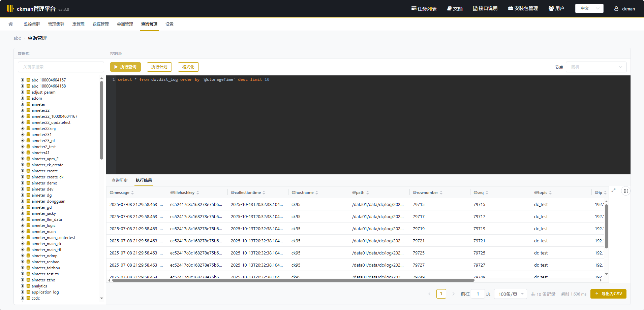Image resolution: width=644 pixels, height=310 pixels.
Task: Select the aimeter_taizhou tree item
Action: click(x=46, y=268)
